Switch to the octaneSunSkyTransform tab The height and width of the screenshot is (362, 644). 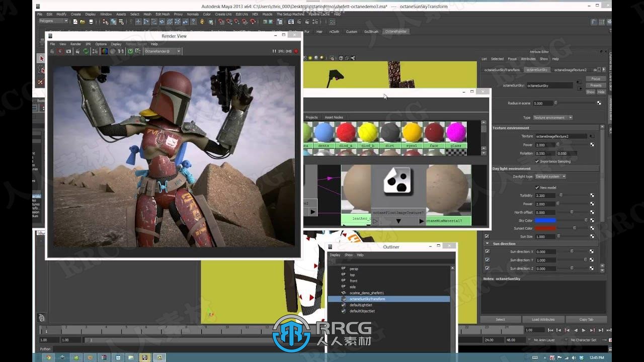[x=502, y=70]
